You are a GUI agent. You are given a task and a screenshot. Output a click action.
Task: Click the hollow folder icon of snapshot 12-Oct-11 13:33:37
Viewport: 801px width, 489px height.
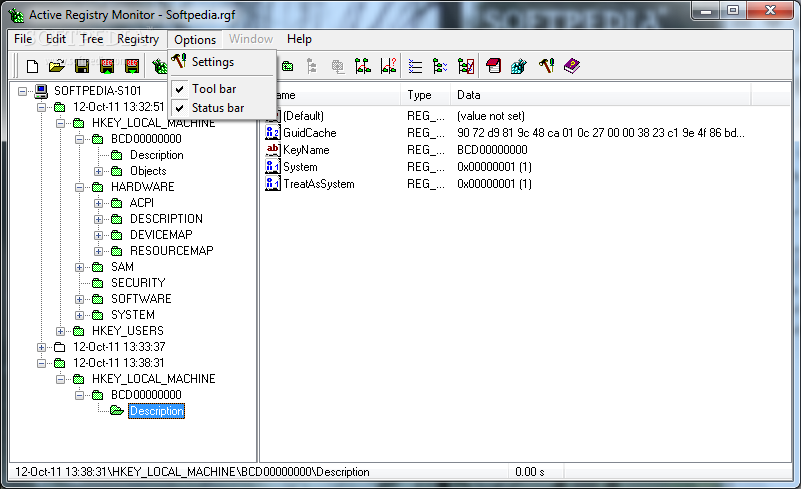pyautogui.click(x=60, y=347)
